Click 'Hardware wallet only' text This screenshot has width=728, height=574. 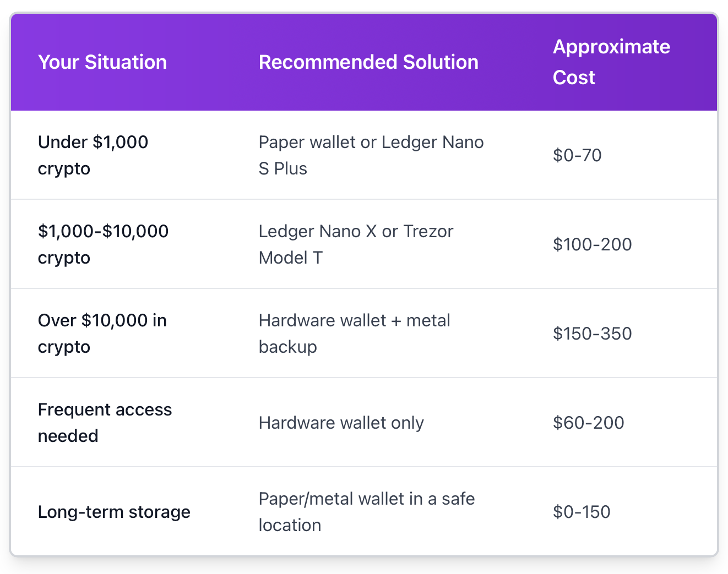[341, 423]
